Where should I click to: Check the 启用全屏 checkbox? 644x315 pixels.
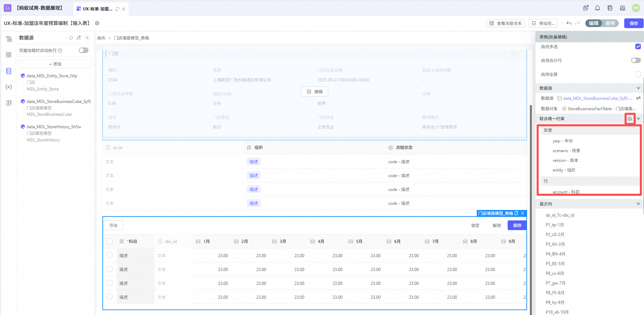click(x=638, y=74)
